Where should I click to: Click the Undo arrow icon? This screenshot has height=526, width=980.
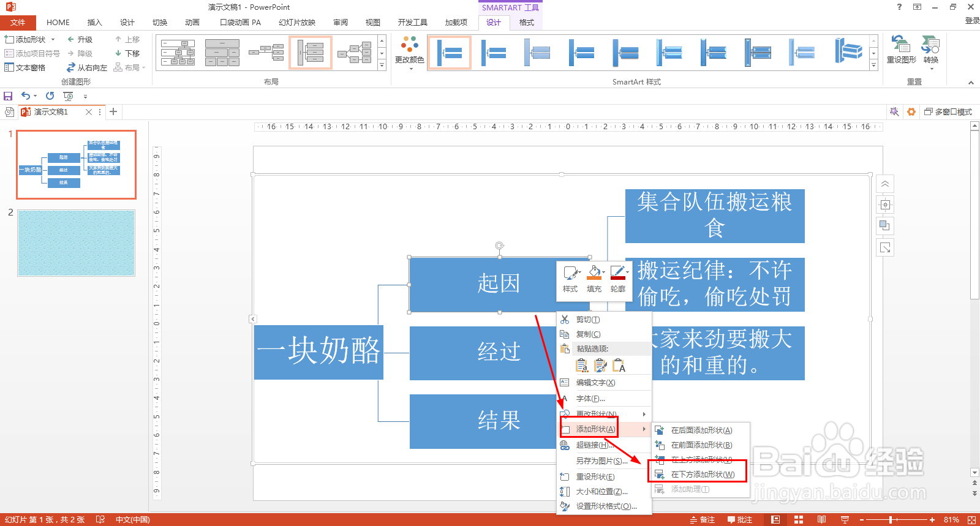coord(25,96)
